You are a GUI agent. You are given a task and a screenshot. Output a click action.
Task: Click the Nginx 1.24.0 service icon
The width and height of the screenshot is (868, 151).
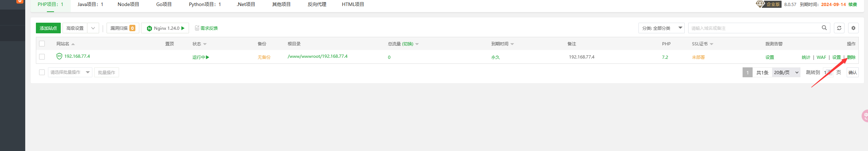pos(149,28)
